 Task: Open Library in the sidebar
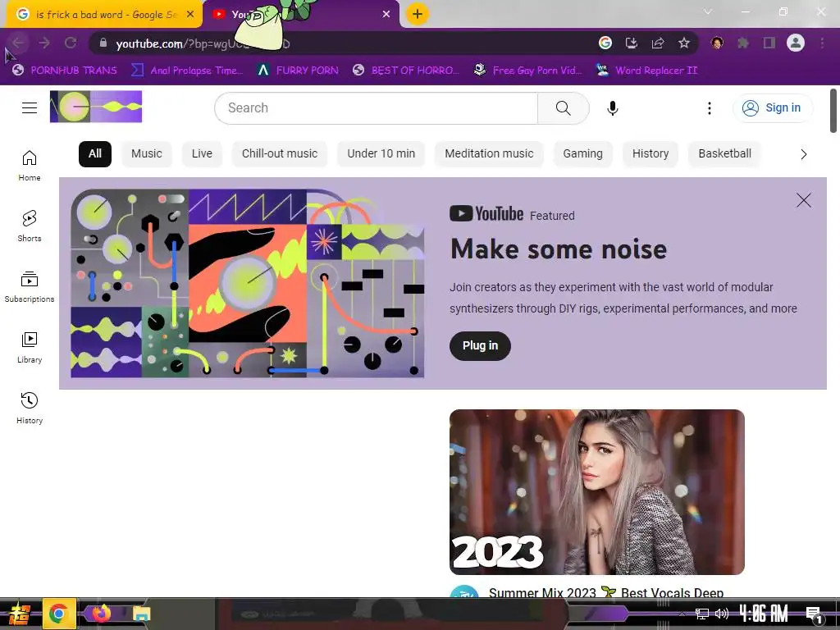tap(30, 347)
